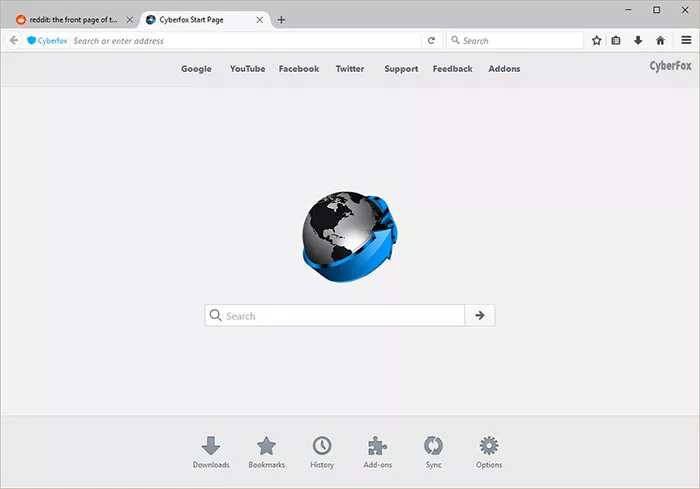Image resolution: width=700 pixels, height=489 pixels.
Task: Open the Google link
Action: [196, 69]
